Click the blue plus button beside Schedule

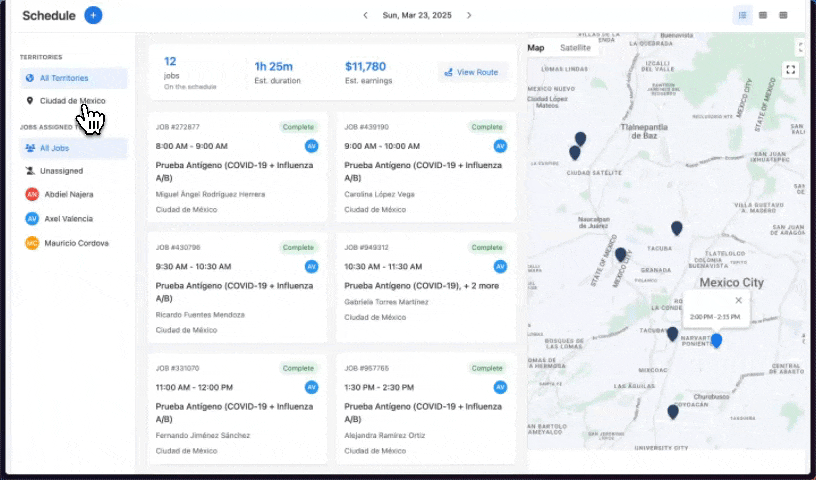[93, 15]
